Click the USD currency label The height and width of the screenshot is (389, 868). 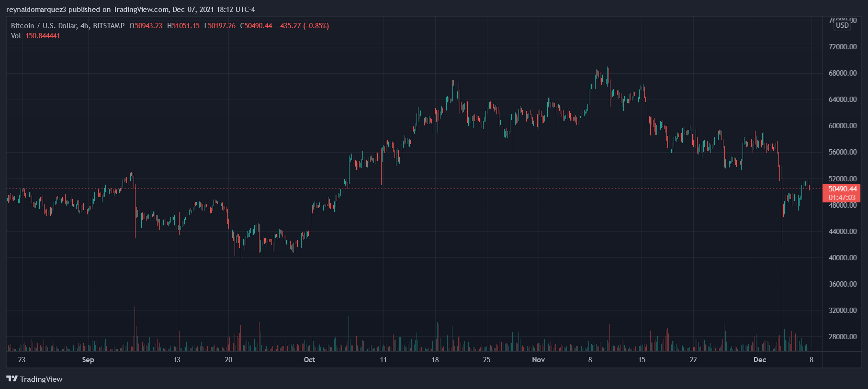coord(843,25)
